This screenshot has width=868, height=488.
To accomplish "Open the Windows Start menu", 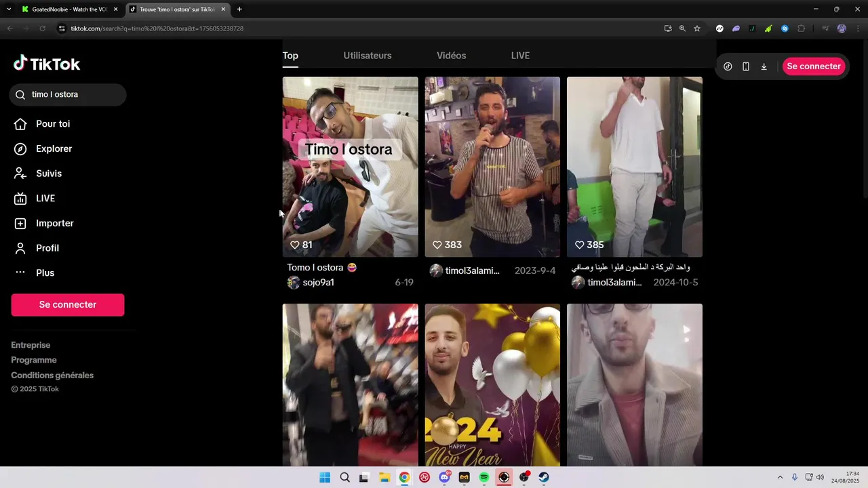I will point(325,477).
